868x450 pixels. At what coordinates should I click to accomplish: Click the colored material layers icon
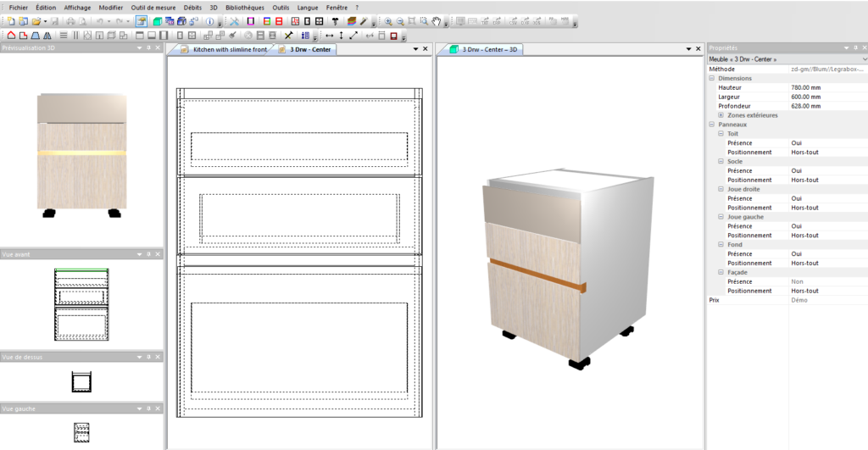click(x=352, y=21)
